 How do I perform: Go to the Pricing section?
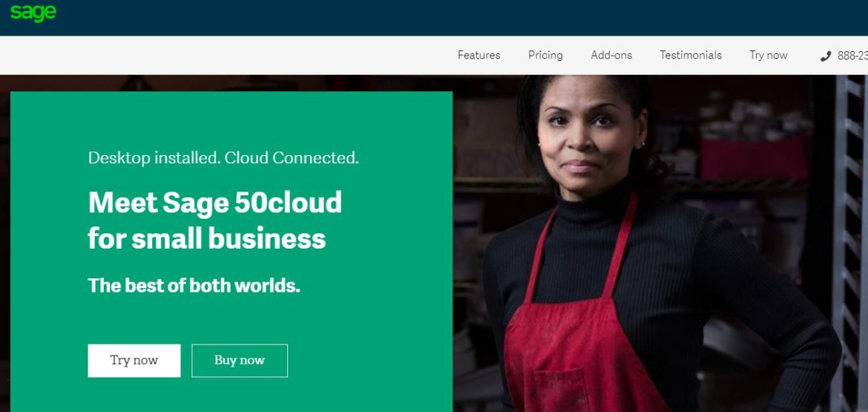[x=545, y=55]
